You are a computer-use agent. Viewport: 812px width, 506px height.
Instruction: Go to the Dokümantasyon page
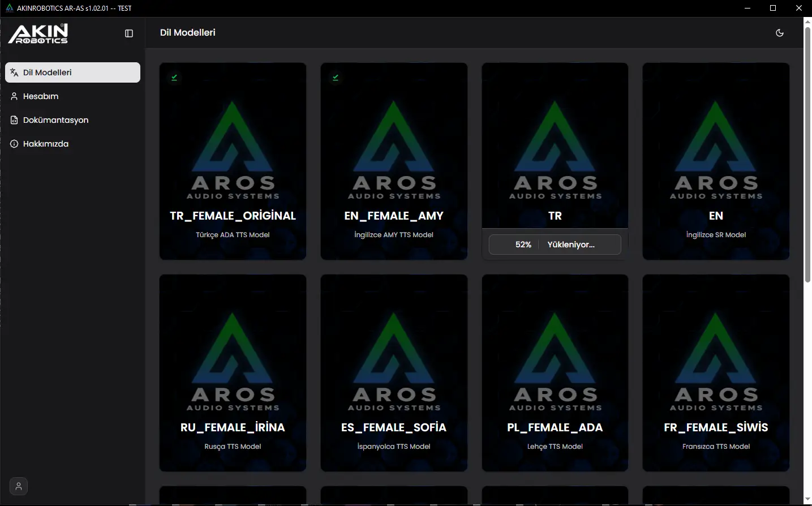[x=55, y=120]
